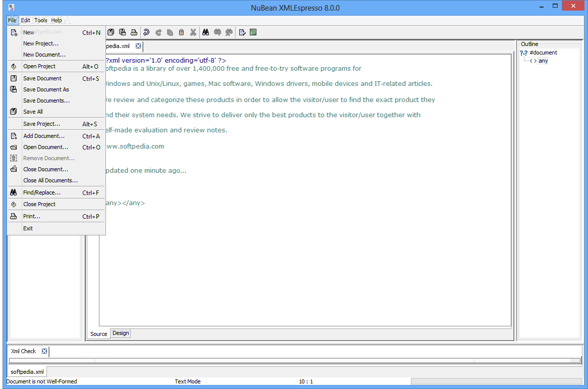The width and height of the screenshot is (588, 389).
Task: Open the Help menu
Action: click(57, 20)
